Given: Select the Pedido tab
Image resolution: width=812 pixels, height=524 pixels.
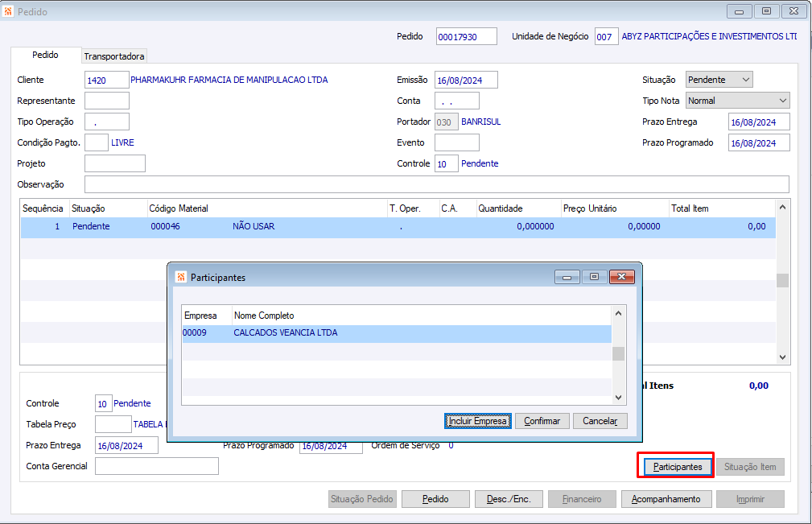Looking at the screenshot, I should [x=45, y=55].
